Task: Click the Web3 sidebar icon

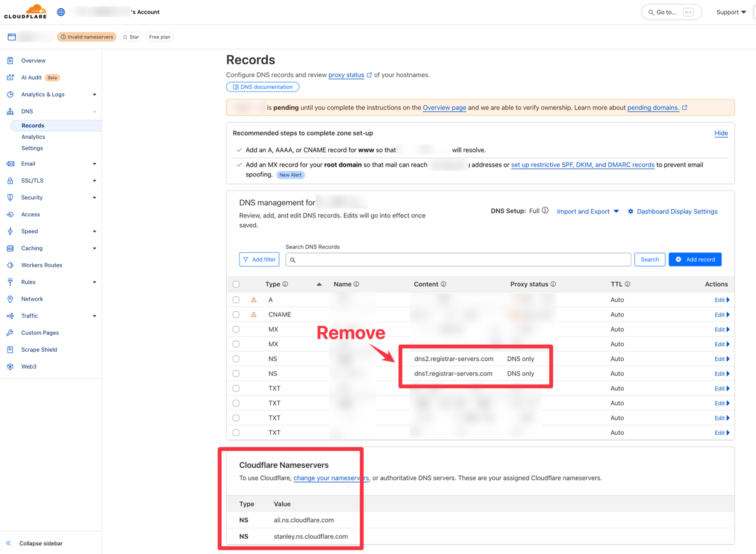Action: coord(10,367)
